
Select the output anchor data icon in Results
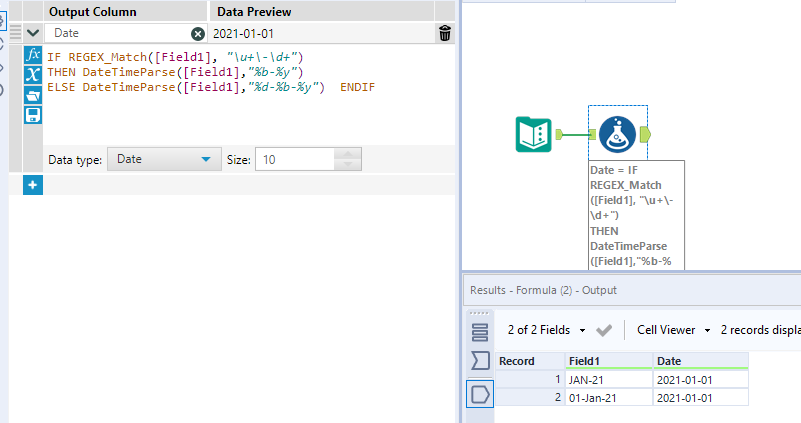[480, 394]
